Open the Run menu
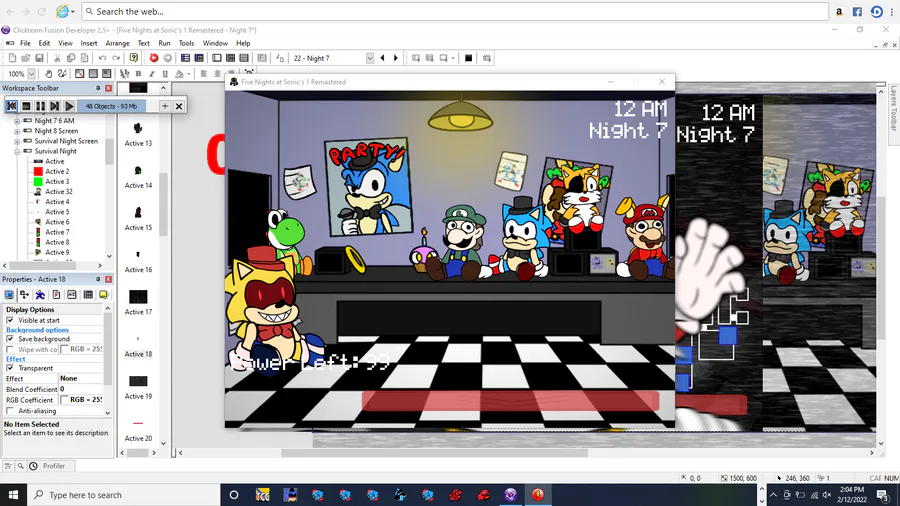900x506 pixels. [x=164, y=43]
